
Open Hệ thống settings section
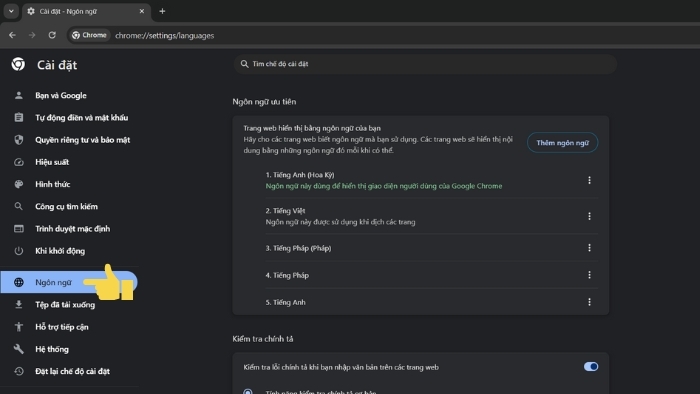pos(52,349)
